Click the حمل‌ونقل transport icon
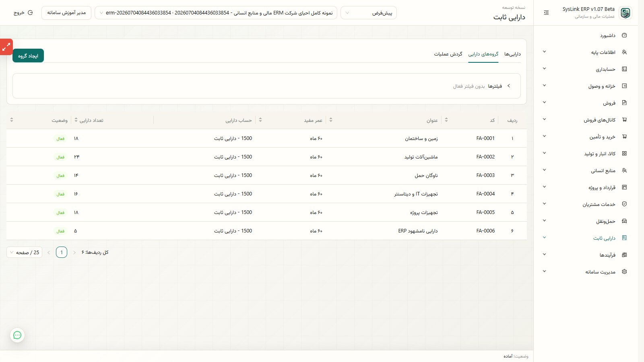This screenshot has width=644, height=362. [624, 221]
